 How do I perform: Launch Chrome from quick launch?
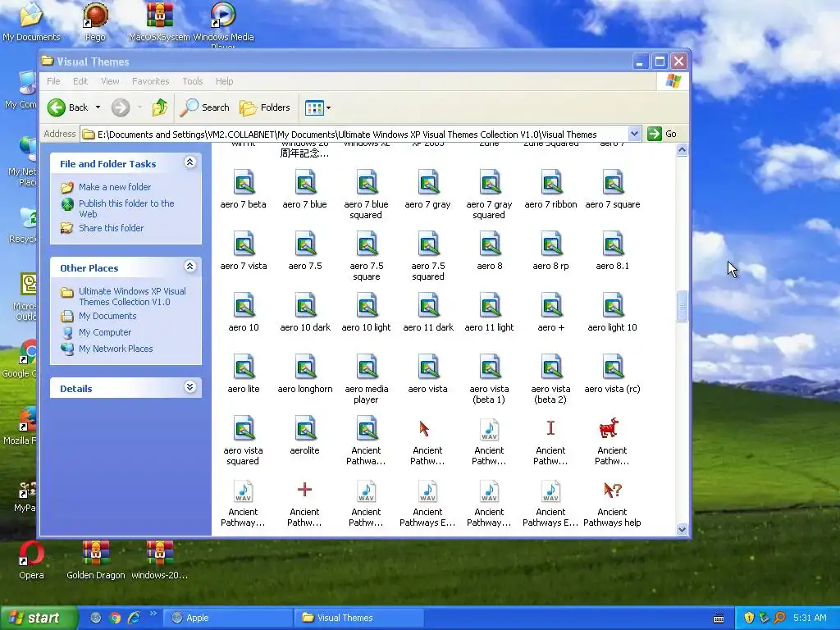[115, 618]
